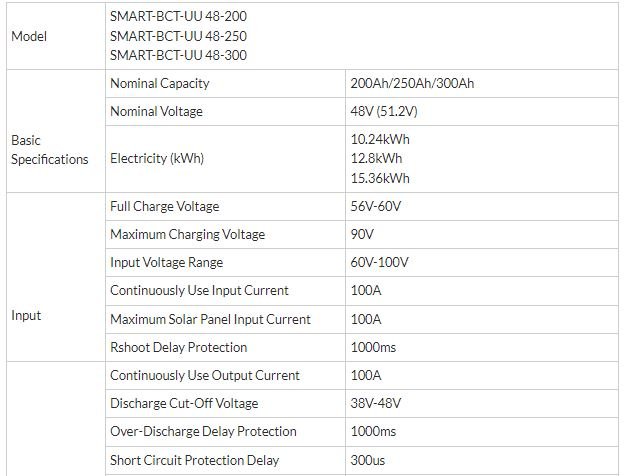Click the Model row label
The height and width of the screenshot is (476, 633).
[29, 36]
